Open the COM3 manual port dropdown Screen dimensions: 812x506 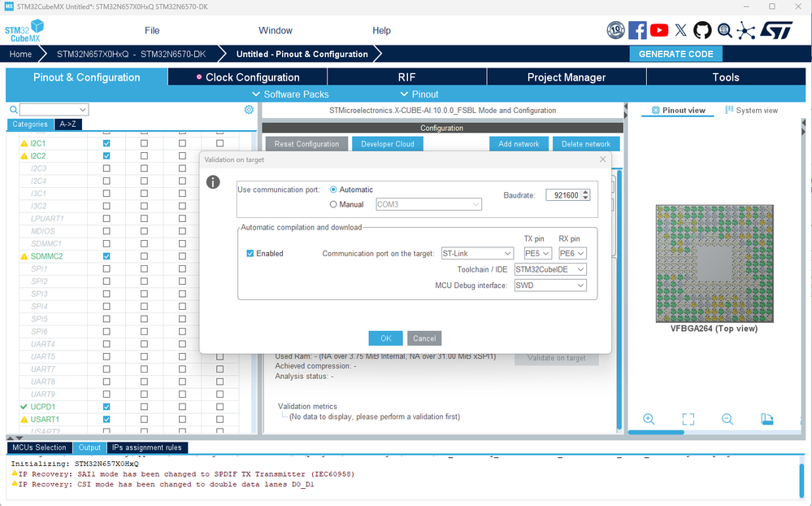(x=429, y=204)
